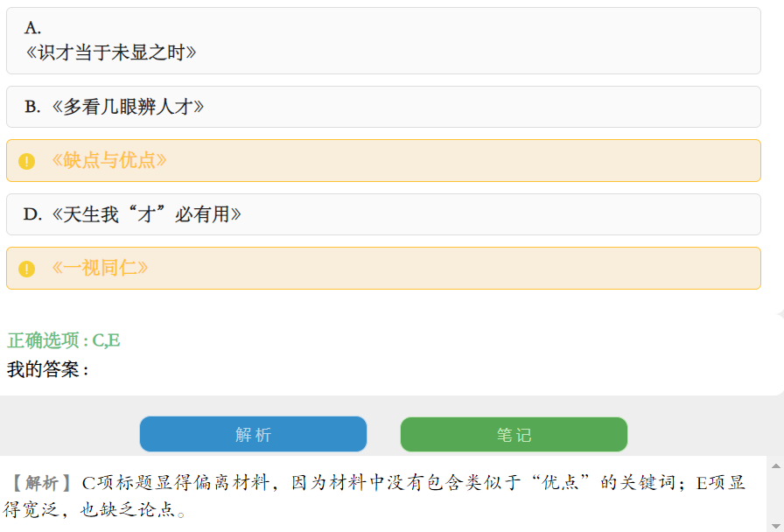Click the warning icon beside 《缺点与优点》
This screenshot has height=532, width=784.
point(27,161)
